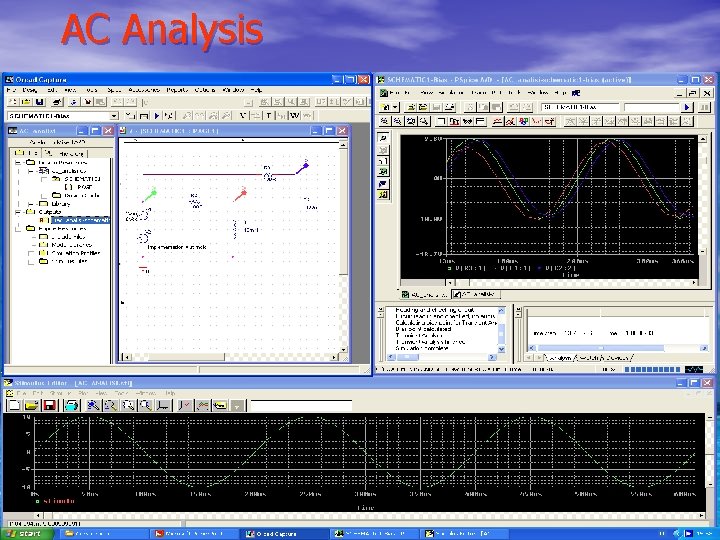Viewport: 720px width, 540px height.
Task: Click Zoom Out icon in Stimulus Editor toolbar
Action: coord(110,405)
